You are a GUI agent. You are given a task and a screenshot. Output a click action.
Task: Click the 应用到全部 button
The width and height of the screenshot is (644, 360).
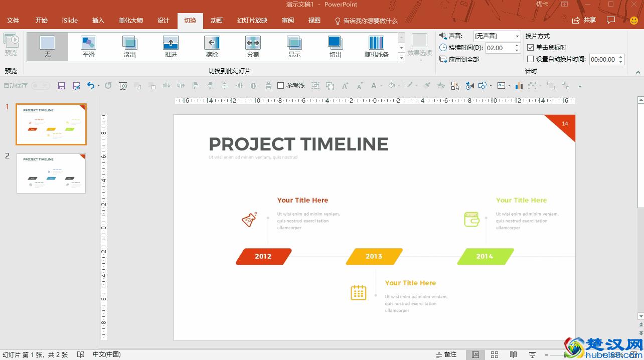pos(459,59)
